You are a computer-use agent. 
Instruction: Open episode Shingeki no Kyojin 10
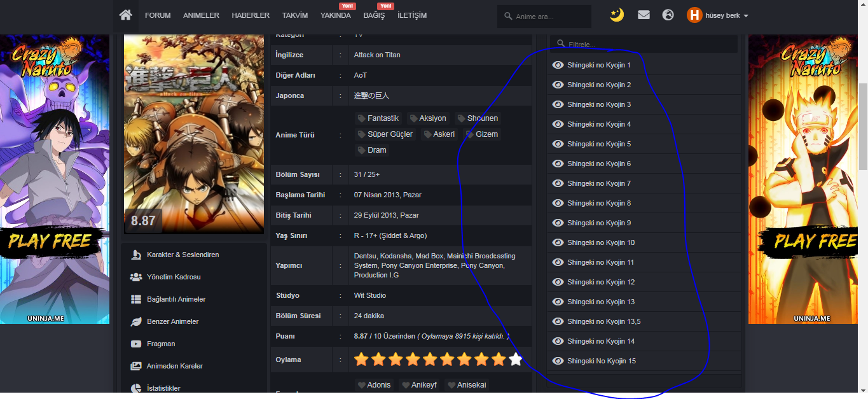point(601,242)
